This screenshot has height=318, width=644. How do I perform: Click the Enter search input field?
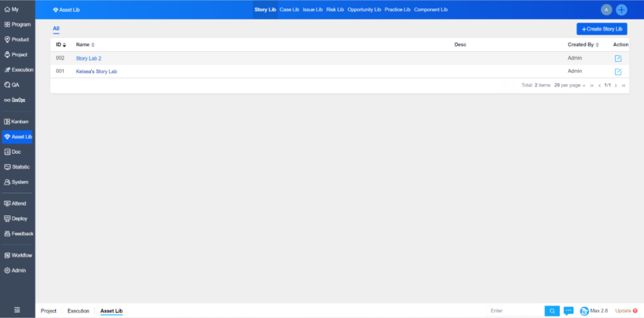tap(514, 310)
